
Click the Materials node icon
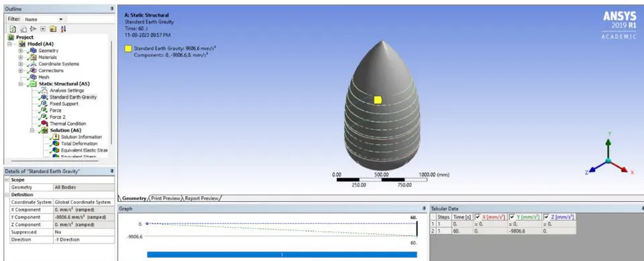pyautogui.click(x=33, y=57)
